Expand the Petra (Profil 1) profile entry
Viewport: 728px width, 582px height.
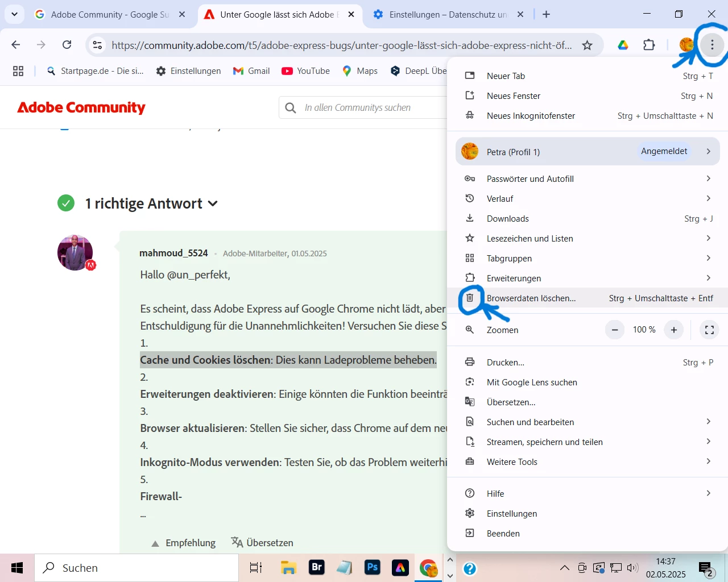click(588, 152)
